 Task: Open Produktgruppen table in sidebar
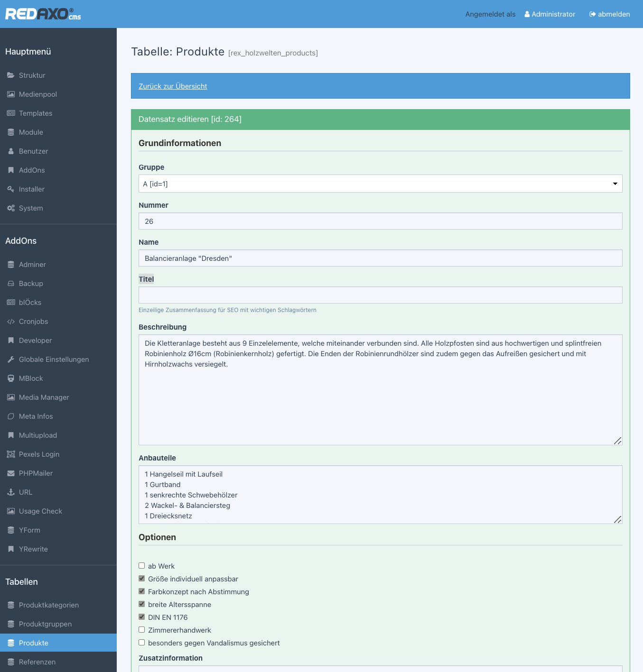coord(45,624)
